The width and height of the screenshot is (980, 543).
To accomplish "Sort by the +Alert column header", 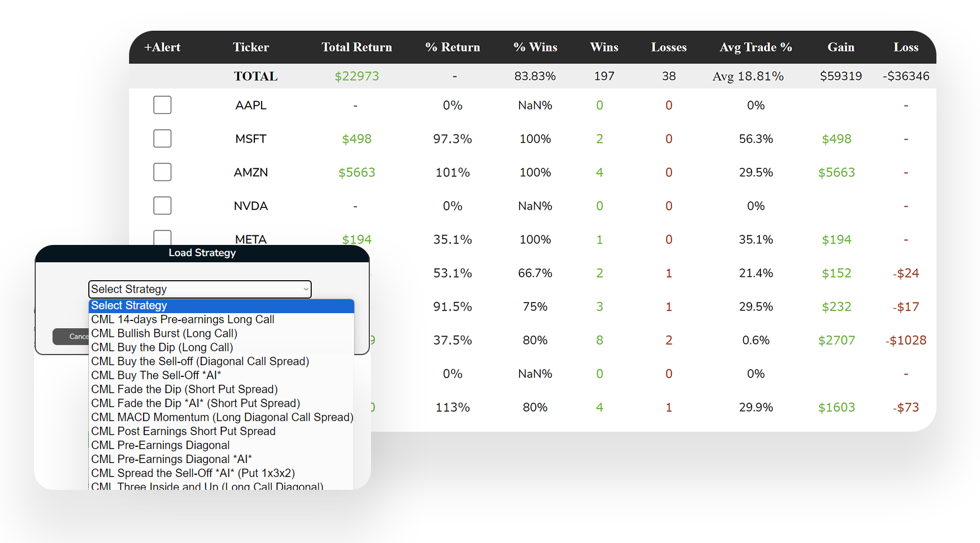I will click(162, 48).
